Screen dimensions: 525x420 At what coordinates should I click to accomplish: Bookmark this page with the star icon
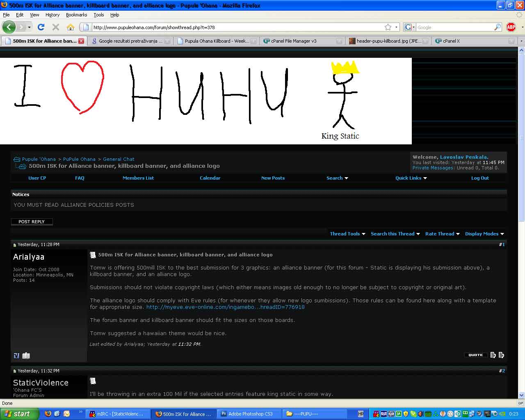pyautogui.click(x=388, y=27)
